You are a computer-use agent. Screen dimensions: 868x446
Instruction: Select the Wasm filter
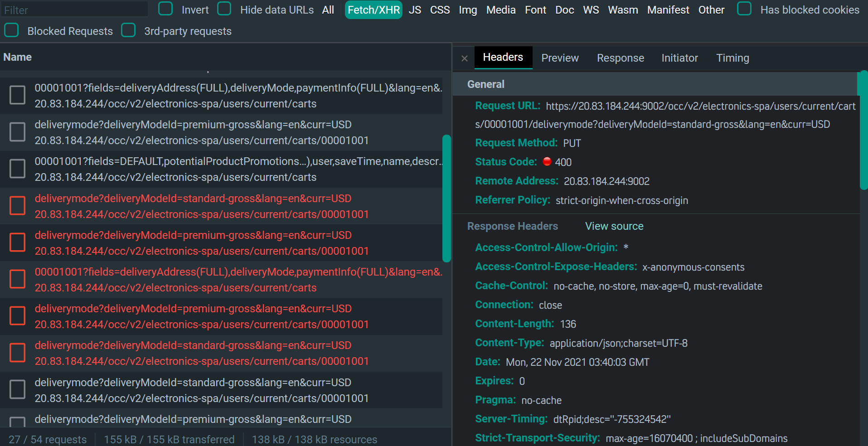point(623,10)
